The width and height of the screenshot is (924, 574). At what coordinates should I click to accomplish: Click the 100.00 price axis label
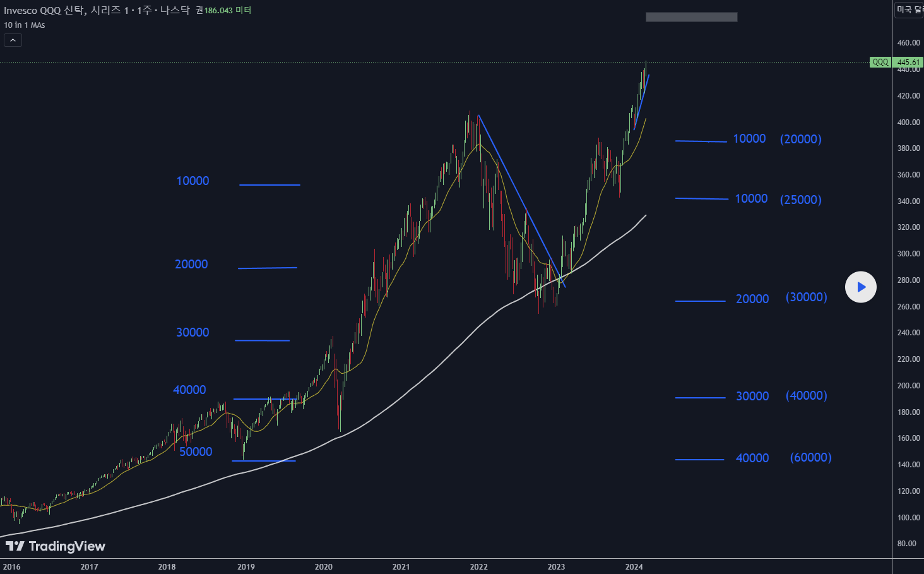click(908, 518)
